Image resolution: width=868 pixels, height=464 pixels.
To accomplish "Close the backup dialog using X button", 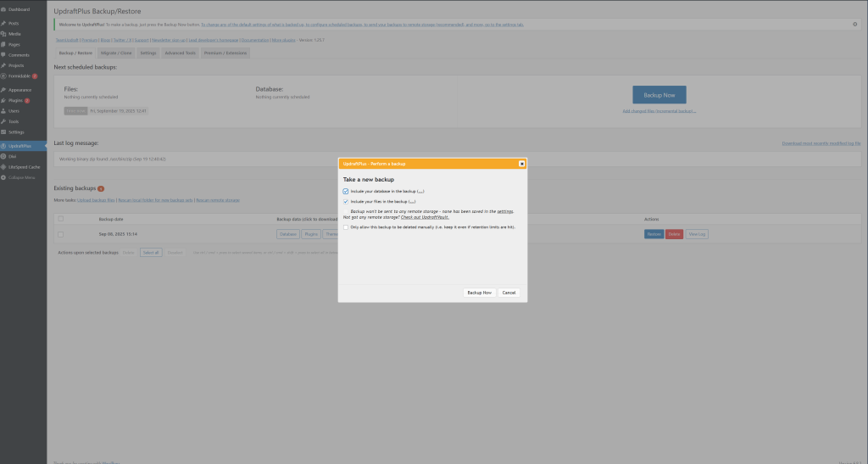I will pyautogui.click(x=521, y=163).
